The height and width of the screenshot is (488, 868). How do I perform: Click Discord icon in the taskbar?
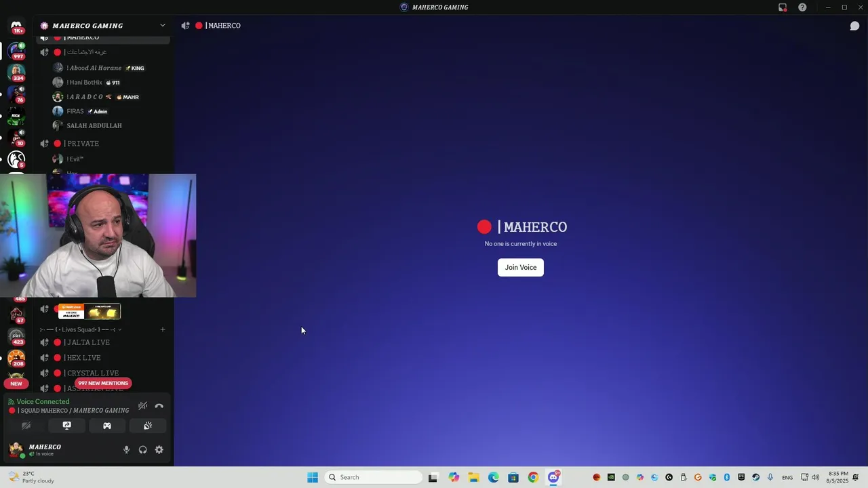pyautogui.click(x=553, y=477)
